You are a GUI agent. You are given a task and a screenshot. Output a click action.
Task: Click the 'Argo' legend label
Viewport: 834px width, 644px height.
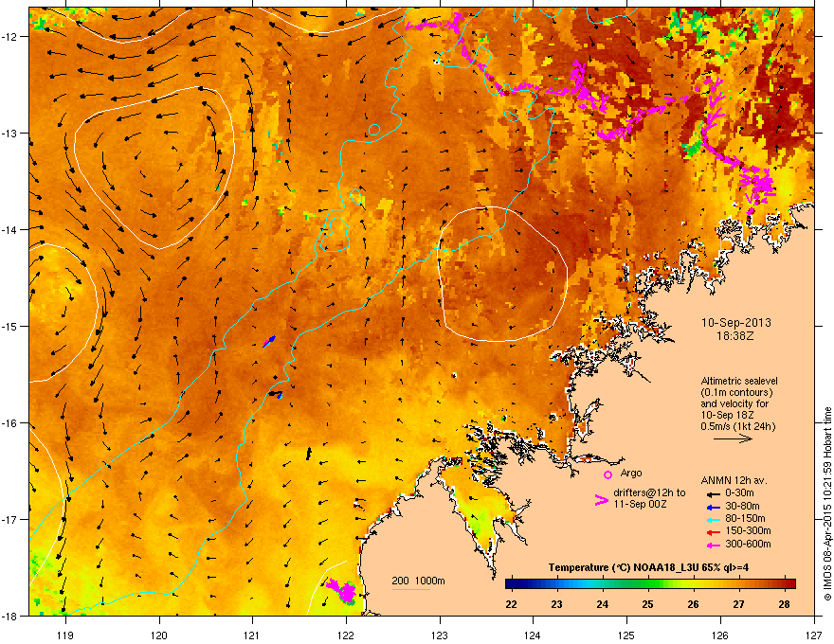(x=631, y=473)
